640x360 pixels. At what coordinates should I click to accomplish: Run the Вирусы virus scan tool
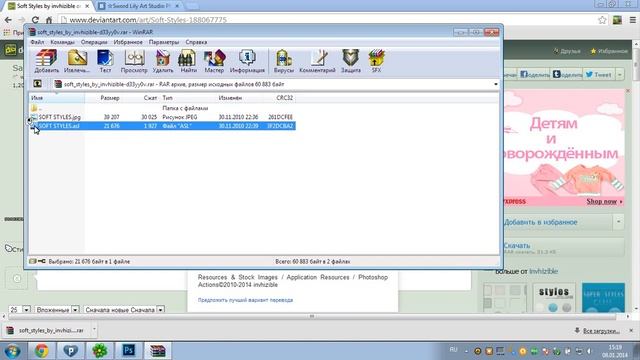click(284, 61)
